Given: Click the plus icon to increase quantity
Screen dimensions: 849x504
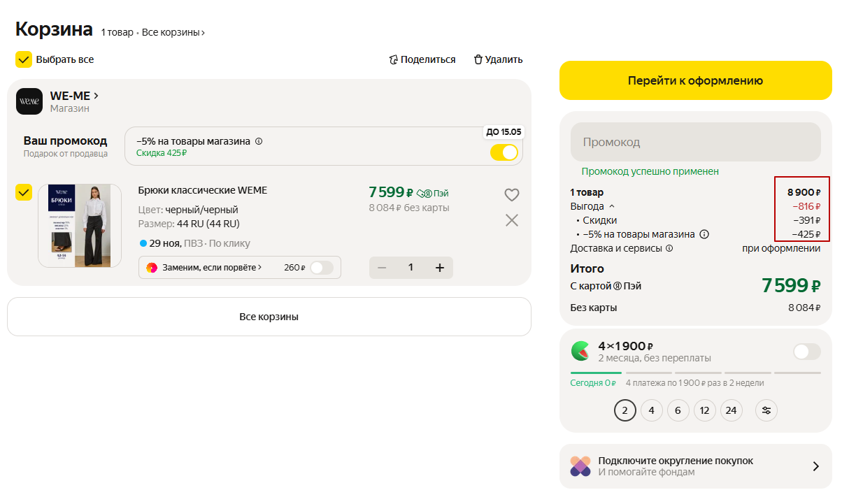Looking at the screenshot, I should click(440, 268).
